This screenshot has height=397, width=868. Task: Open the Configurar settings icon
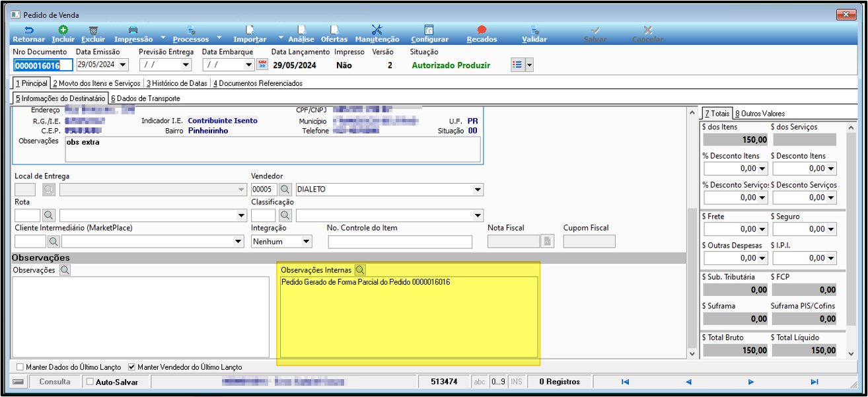pyautogui.click(x=429, y=30)
